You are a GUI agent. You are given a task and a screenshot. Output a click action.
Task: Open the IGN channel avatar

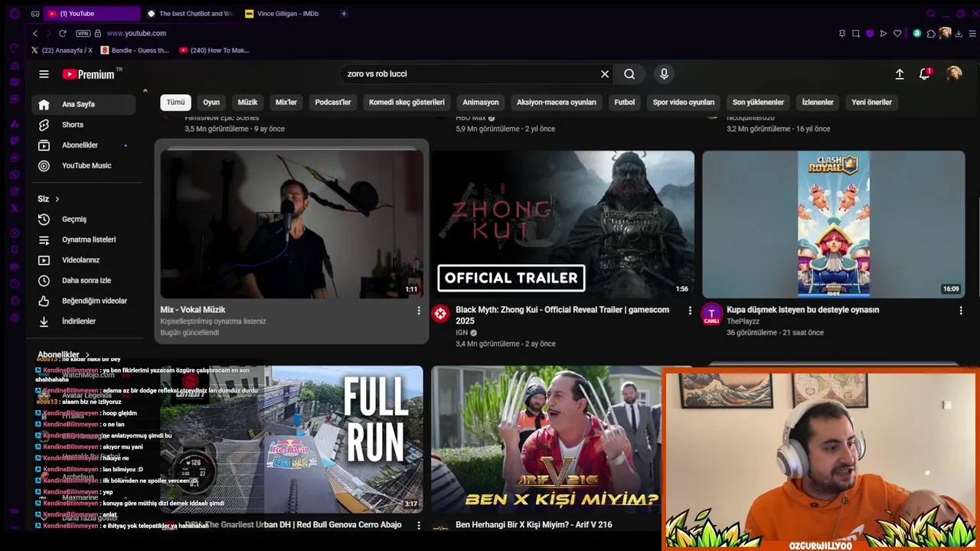coord(440,314)
